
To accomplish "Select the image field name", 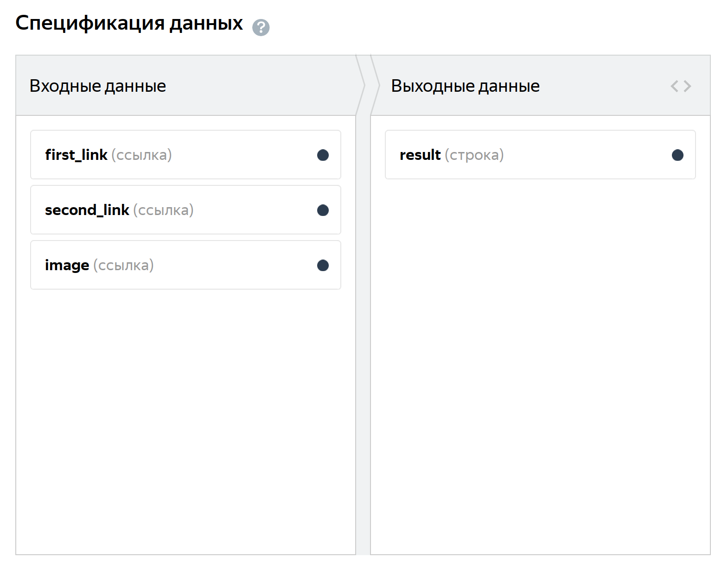I will click(x=67, y=265).
